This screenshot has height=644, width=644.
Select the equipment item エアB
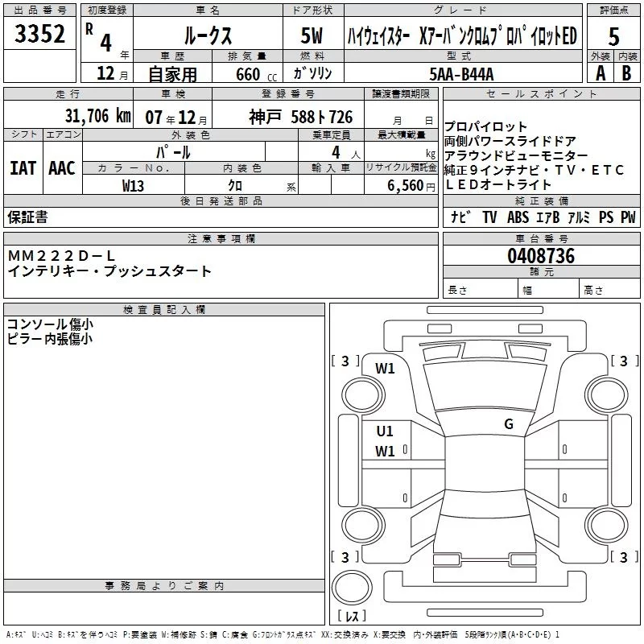coord(548,217)
